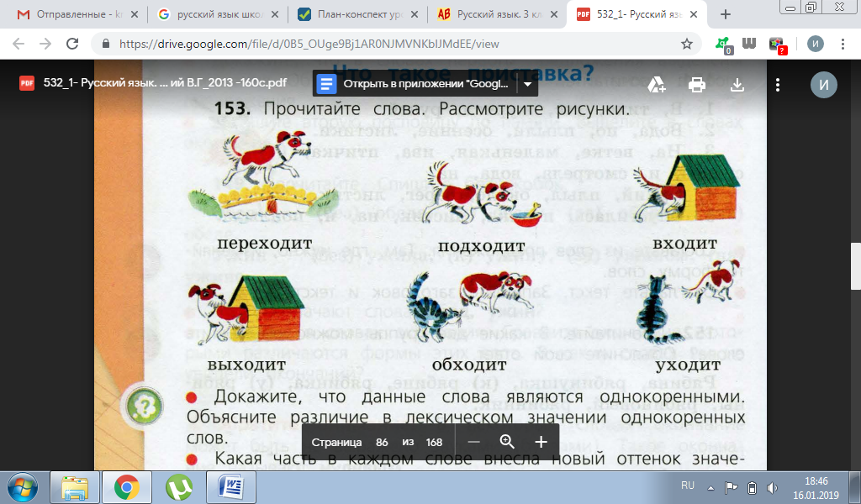Image resolution: width=861 pixels, height=504 pixels.
Task: Switch the RU keyboard language indicator
Action: coord(688,486)
